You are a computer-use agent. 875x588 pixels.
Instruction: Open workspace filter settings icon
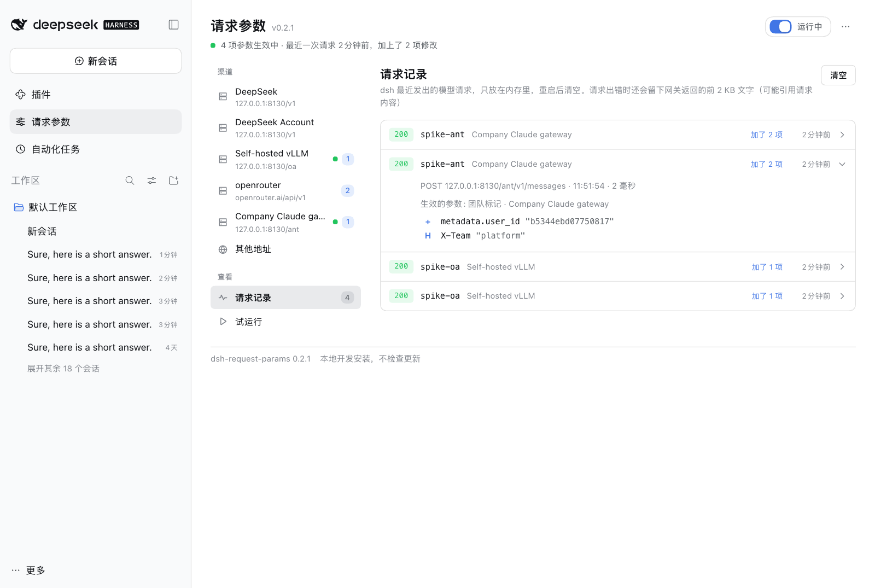[151, 181]
